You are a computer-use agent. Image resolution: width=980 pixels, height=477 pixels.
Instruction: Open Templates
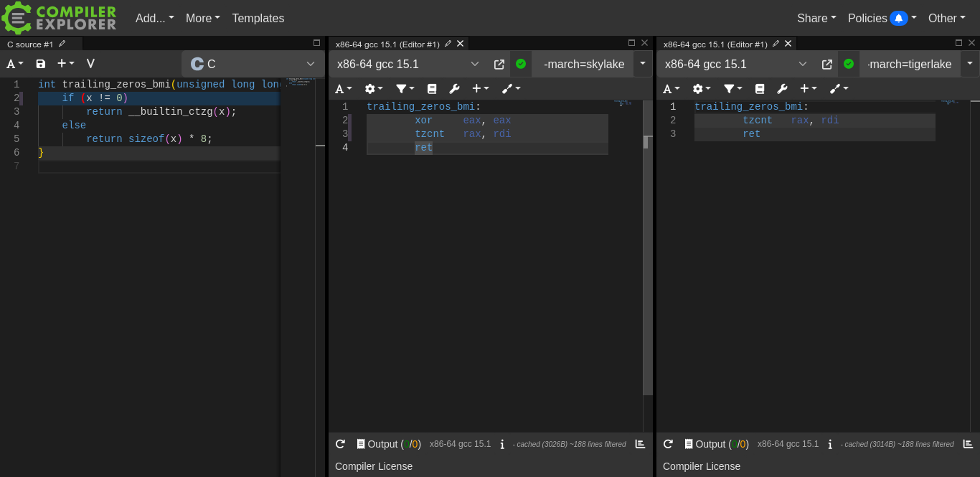[258, 18]
